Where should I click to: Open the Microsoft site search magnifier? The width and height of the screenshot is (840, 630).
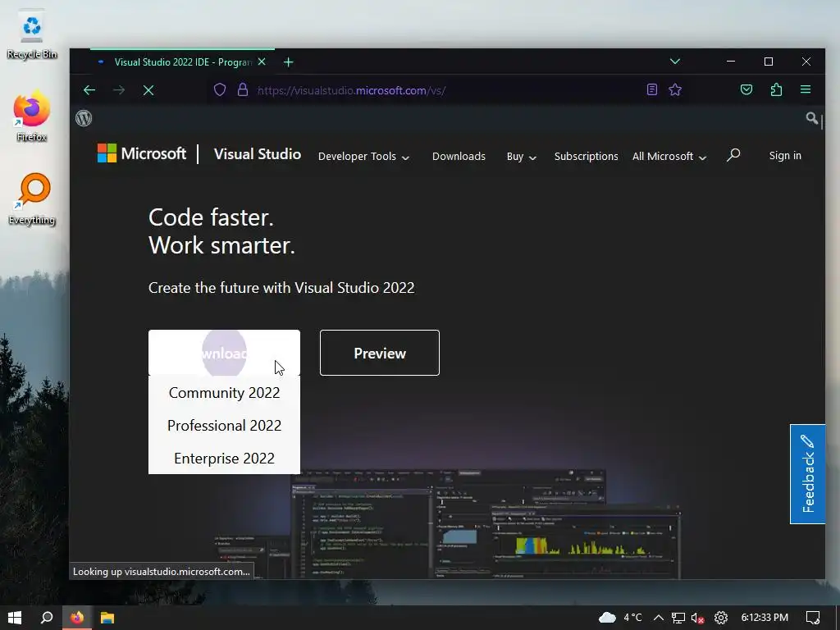pyautogui.click(x=733, y=155)
